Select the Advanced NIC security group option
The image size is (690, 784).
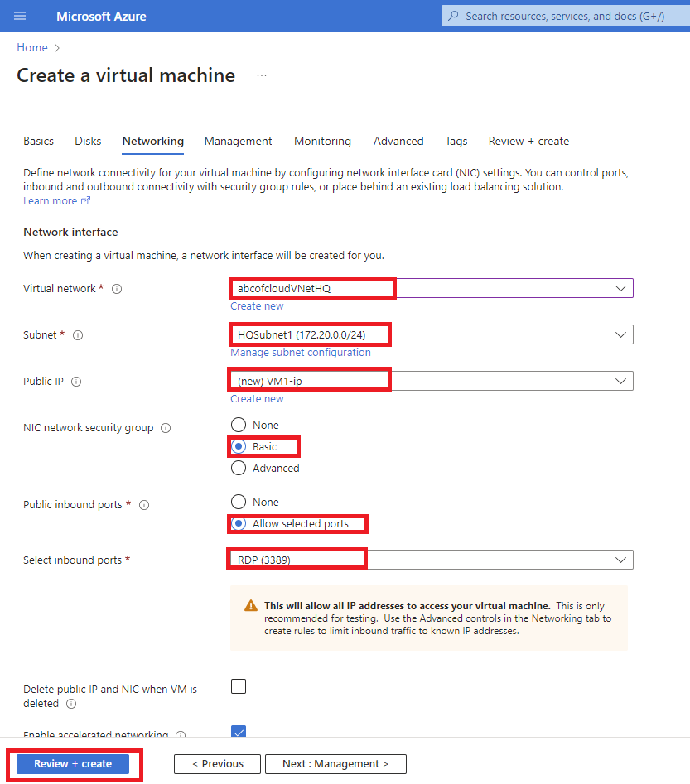(239, 468)
